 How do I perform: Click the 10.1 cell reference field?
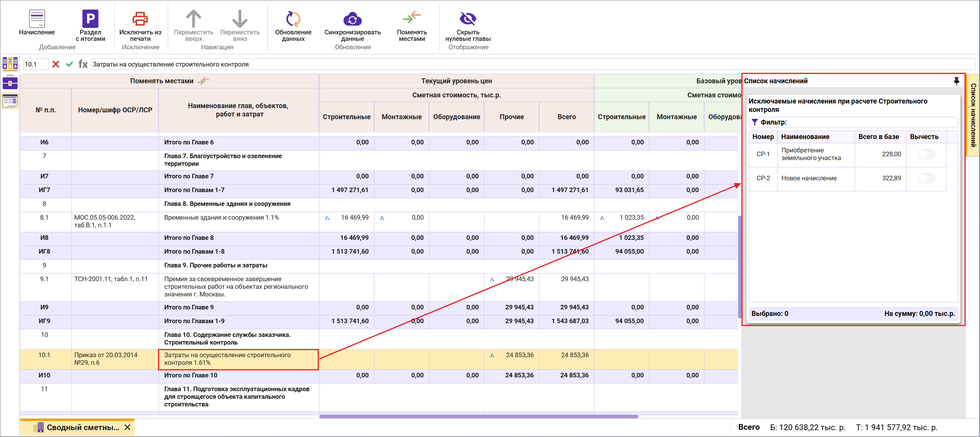click(x=36, y=64)
